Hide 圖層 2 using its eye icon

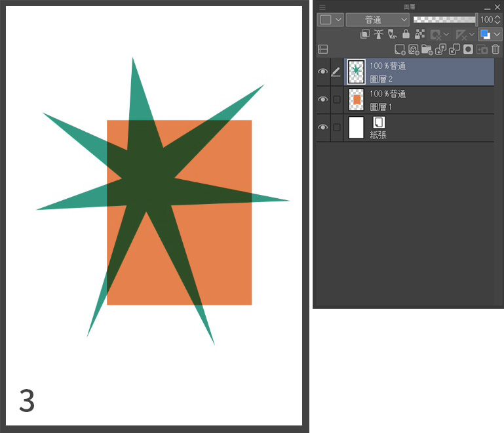point(322,72)
